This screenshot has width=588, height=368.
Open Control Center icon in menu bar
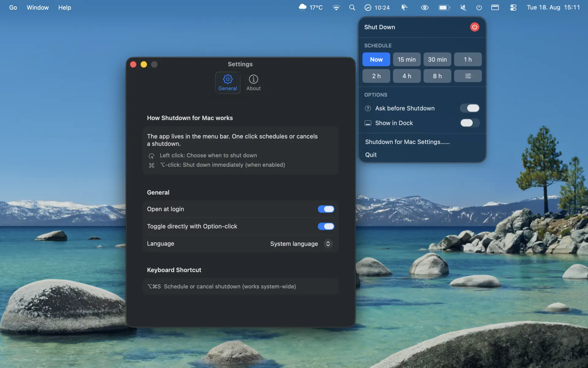coord(513,7)
